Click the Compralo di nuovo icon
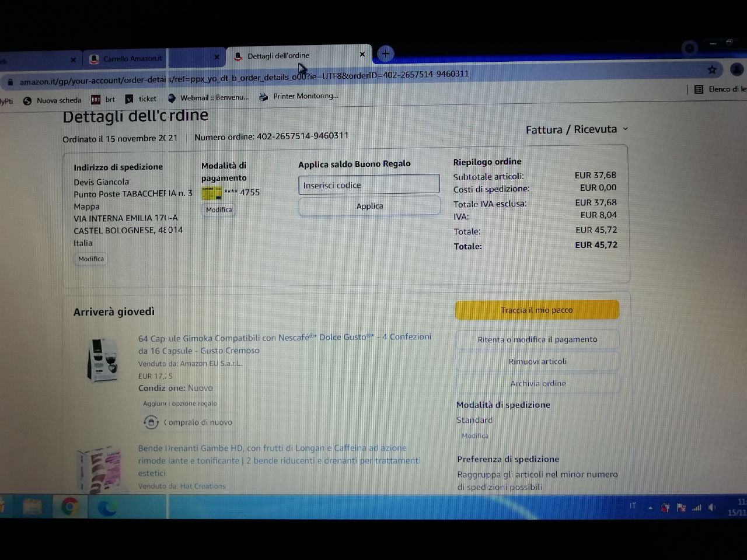The width and height of the screenshot is (747, 560). click(151, 422)
